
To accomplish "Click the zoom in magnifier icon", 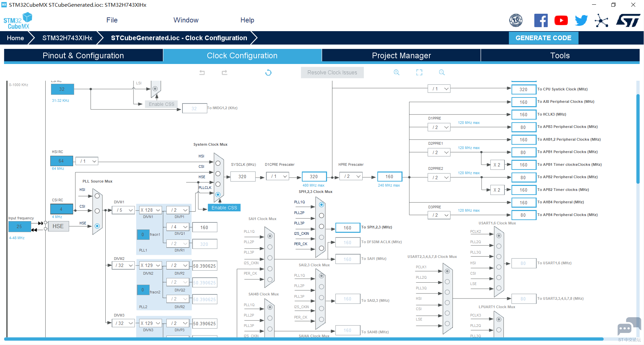I will (396, 72).
